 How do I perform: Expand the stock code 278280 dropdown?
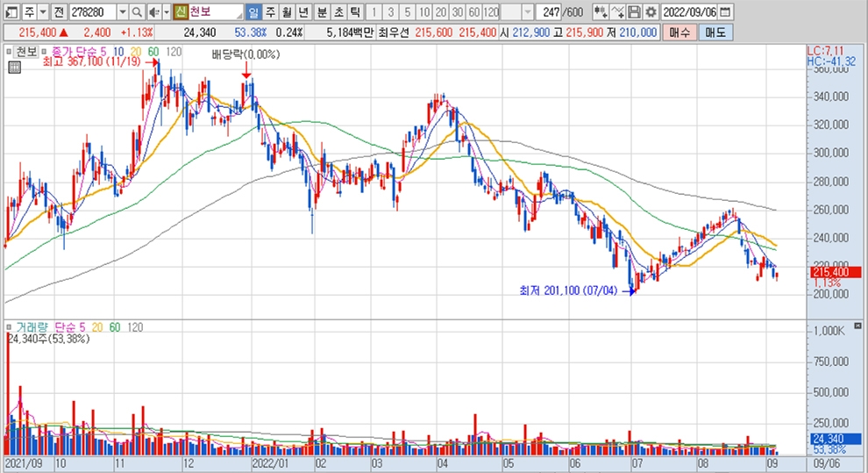click(x=121, y=12)
